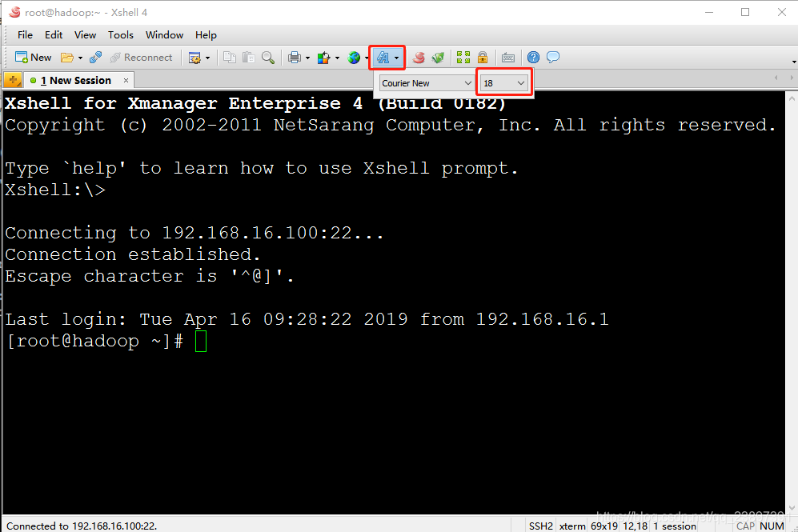
Task: Maximize the Xshell window
Action: pos(745,12)
